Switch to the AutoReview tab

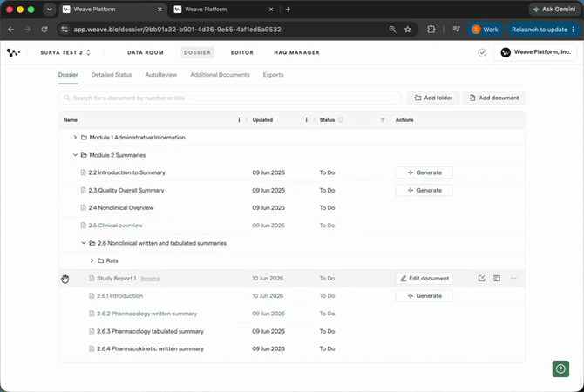[x=161, y=75]
